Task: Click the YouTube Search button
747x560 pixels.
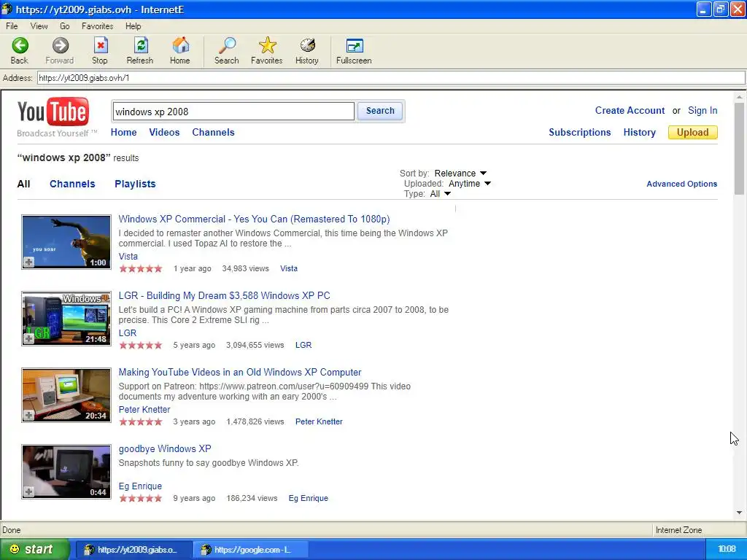Action: [x=380, y=111]
